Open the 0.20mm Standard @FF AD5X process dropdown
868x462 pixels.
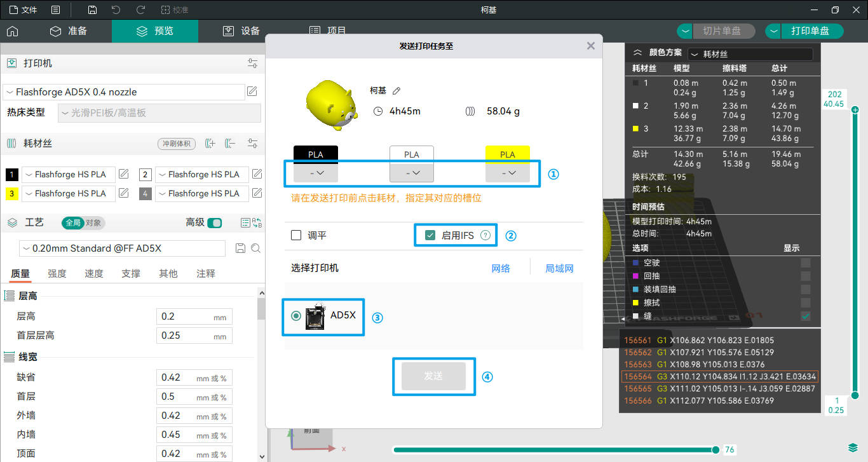coord(122,248)
